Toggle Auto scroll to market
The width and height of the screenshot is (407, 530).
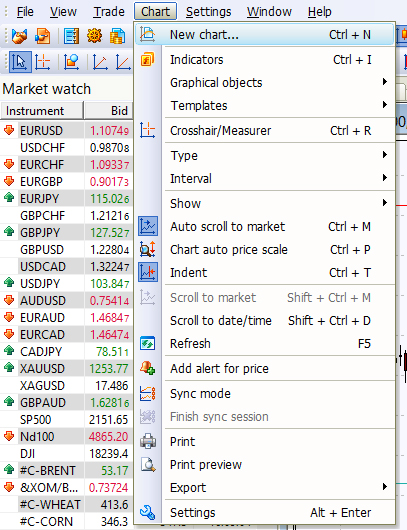click(266, 226)
